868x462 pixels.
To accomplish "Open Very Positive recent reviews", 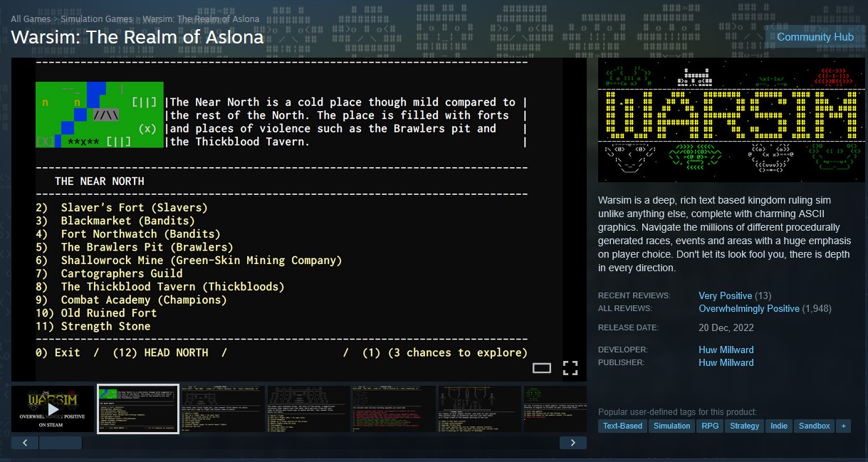I will (726, 295).
